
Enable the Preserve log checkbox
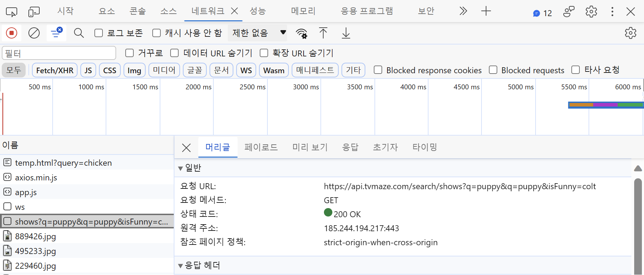[99, 33]
